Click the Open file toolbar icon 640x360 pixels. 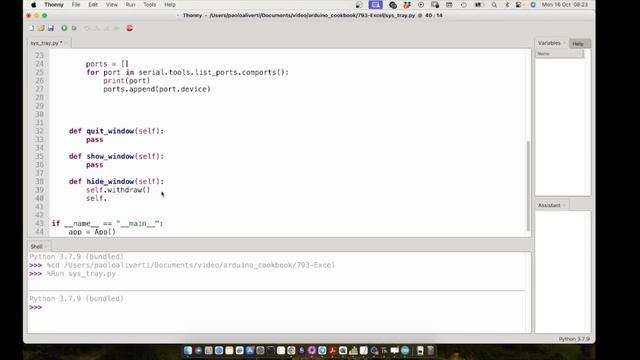coord(41,28)
